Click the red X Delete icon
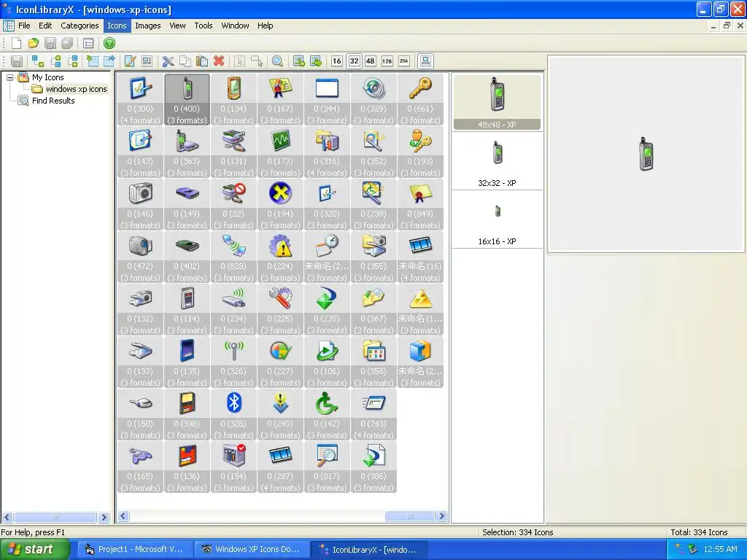 pos(219,61)
